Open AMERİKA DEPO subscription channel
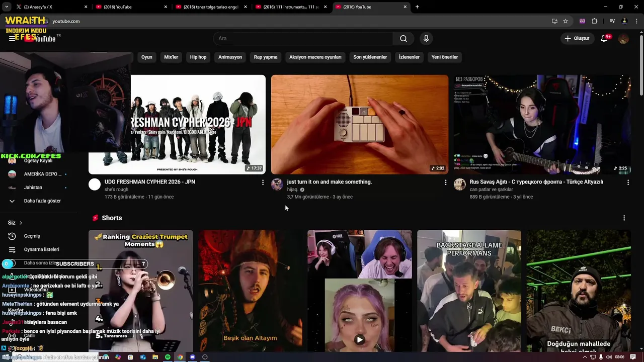This screenshot has width=644, height=362. tap(38, 174)
